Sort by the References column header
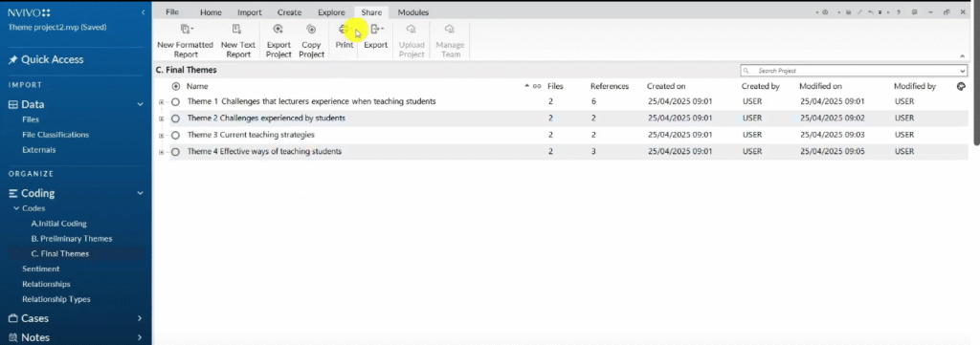 coord(610,87)
